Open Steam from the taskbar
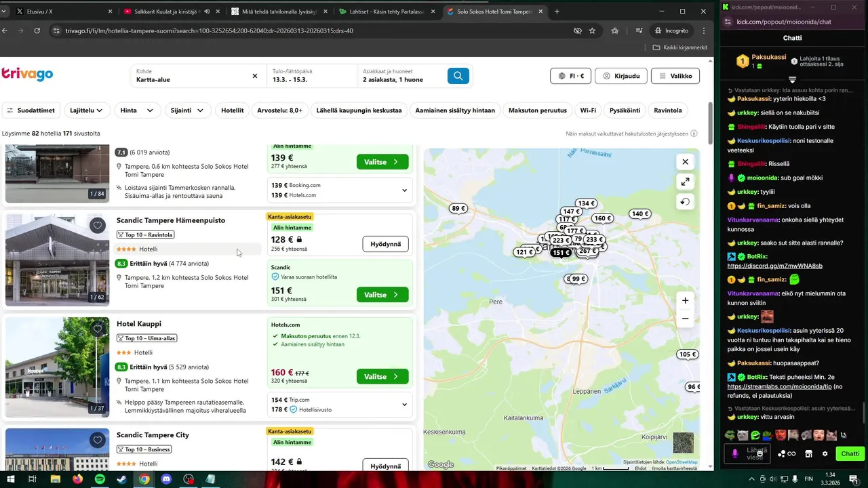868x488 pixels. tap(121, 479)
